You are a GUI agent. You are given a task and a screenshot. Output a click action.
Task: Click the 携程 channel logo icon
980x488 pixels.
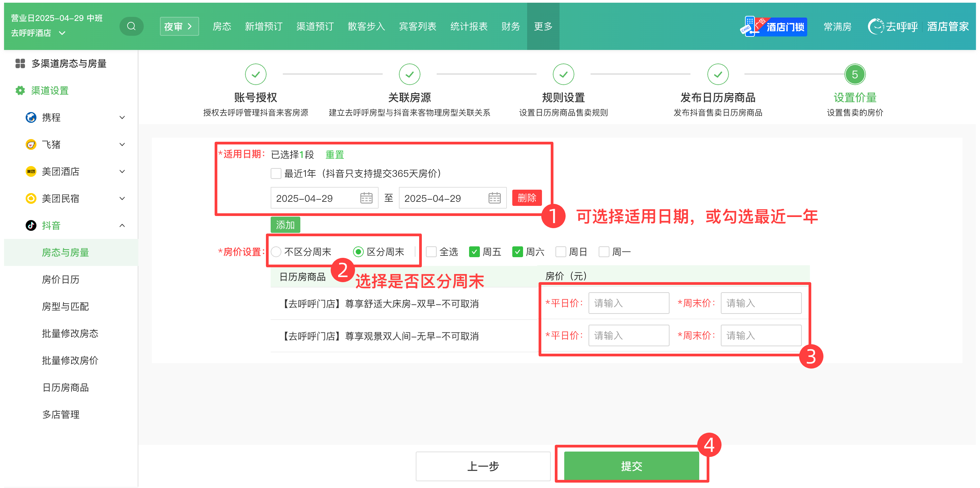click(x=31, y=117)
